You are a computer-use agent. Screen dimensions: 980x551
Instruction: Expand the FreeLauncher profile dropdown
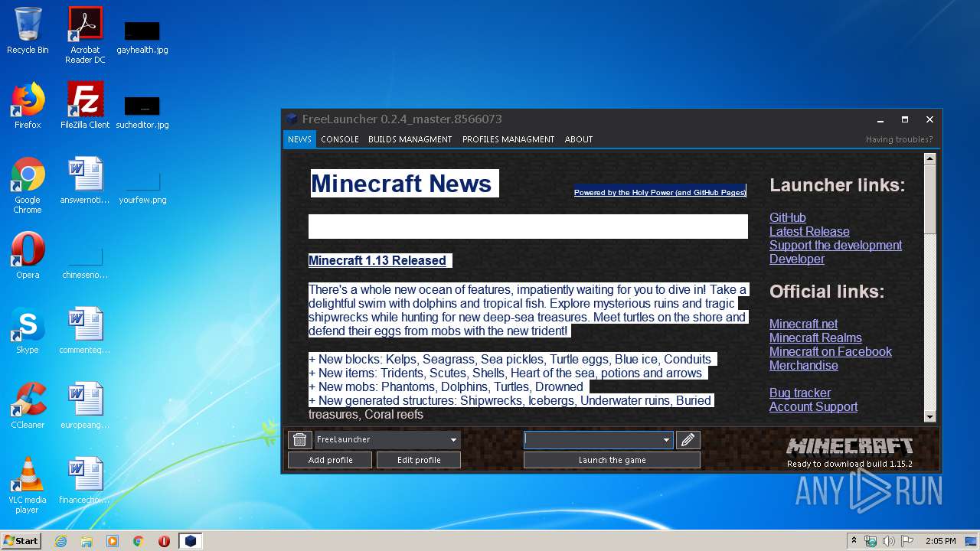453,439
